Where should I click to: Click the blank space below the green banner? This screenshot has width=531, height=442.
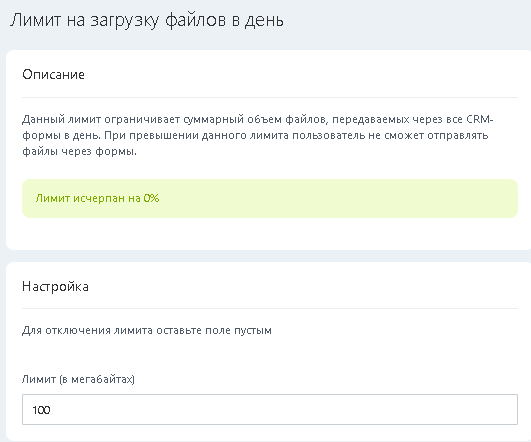pos(270,233)
